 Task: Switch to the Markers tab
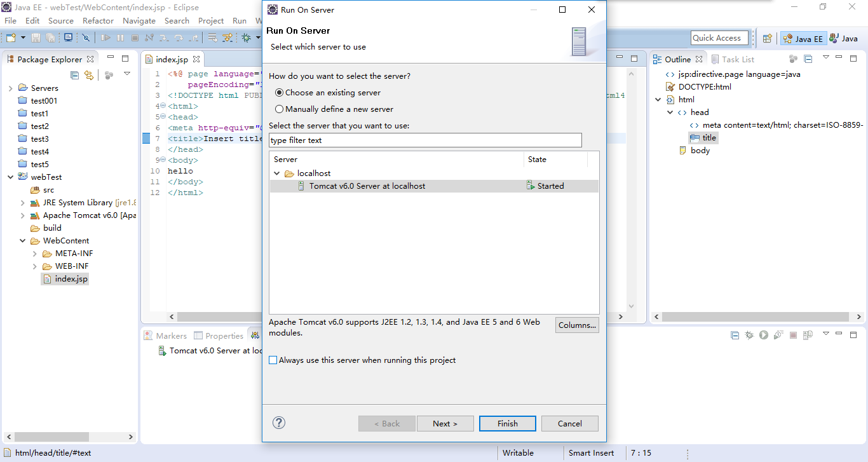coord(165,336)
